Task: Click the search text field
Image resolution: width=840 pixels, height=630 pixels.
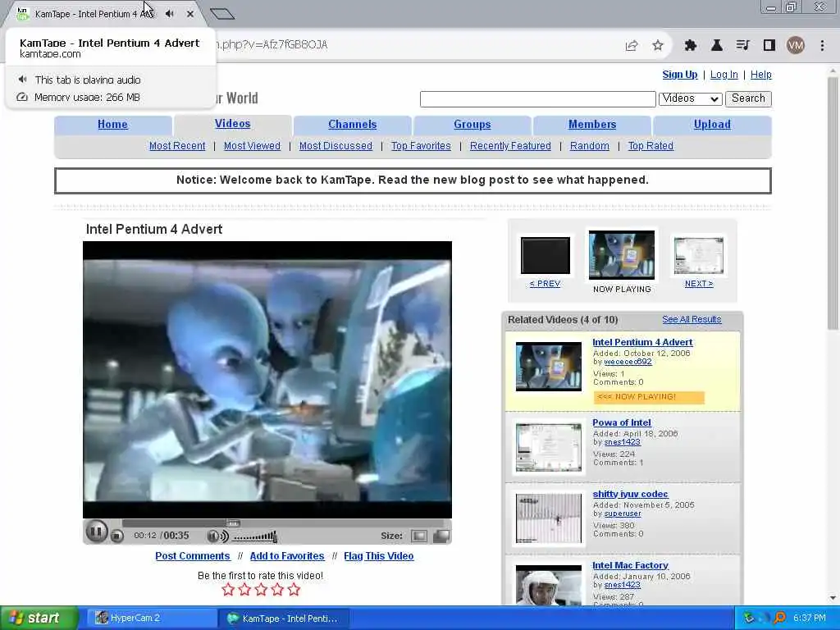Action: (538, 99)
